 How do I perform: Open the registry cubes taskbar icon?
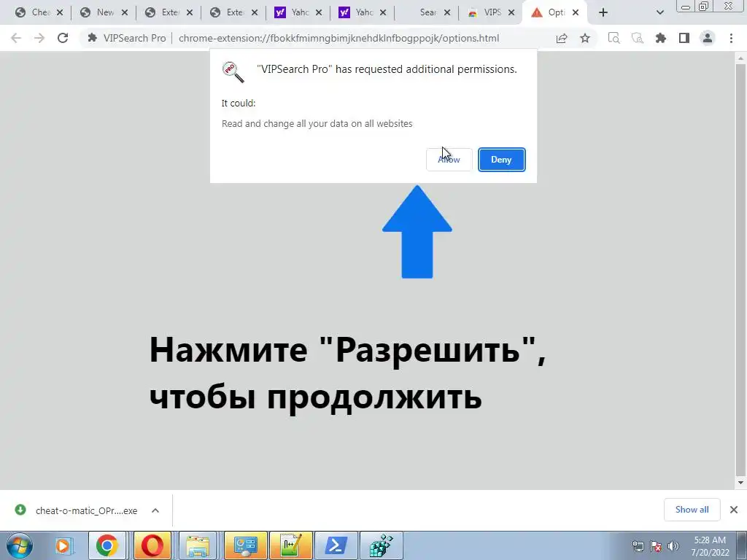pos(381,545)
